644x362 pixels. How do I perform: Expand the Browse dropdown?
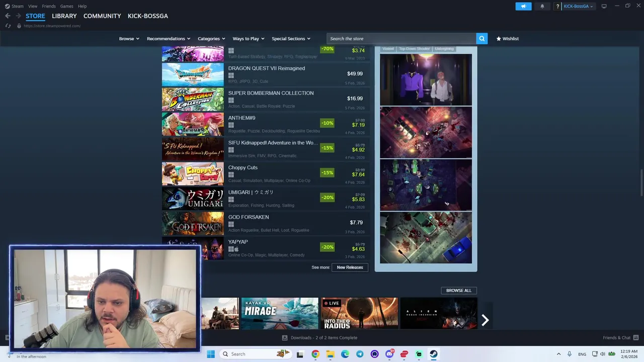[x=129, y=39]
